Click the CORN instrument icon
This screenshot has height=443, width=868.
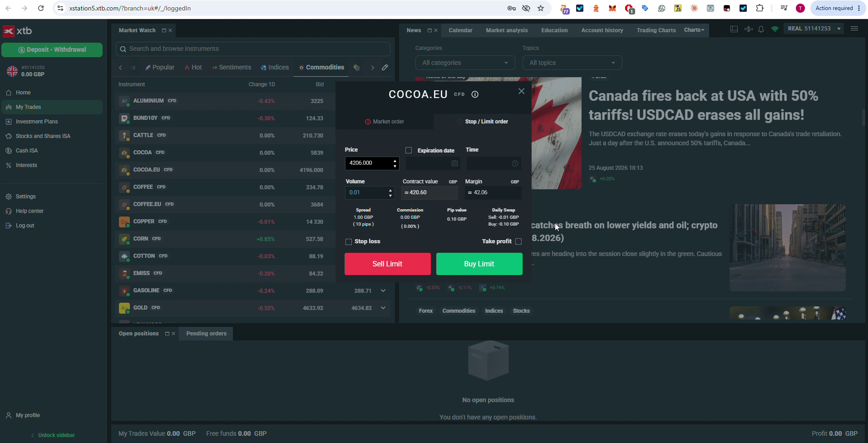[x=124, y=239]
